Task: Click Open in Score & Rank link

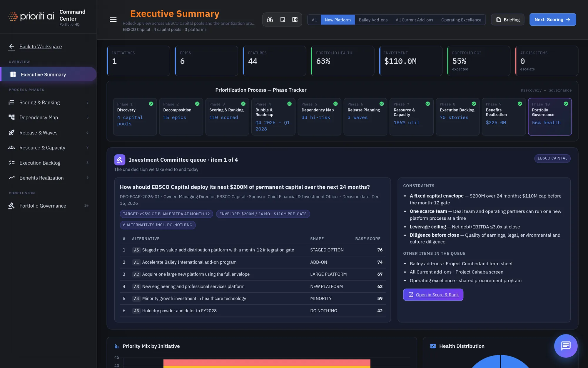Action: coord(433,295)
